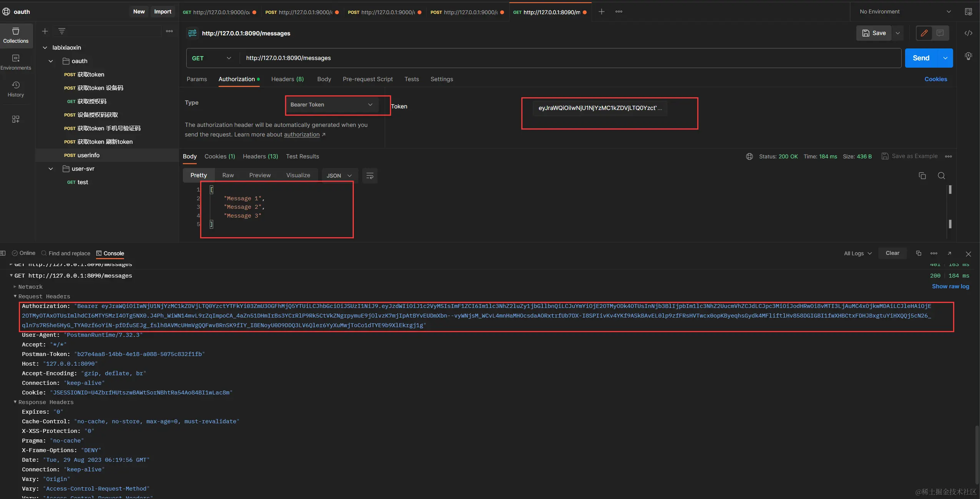
Task: Open the History sidebar panel
Action: [x=16, y=89]
